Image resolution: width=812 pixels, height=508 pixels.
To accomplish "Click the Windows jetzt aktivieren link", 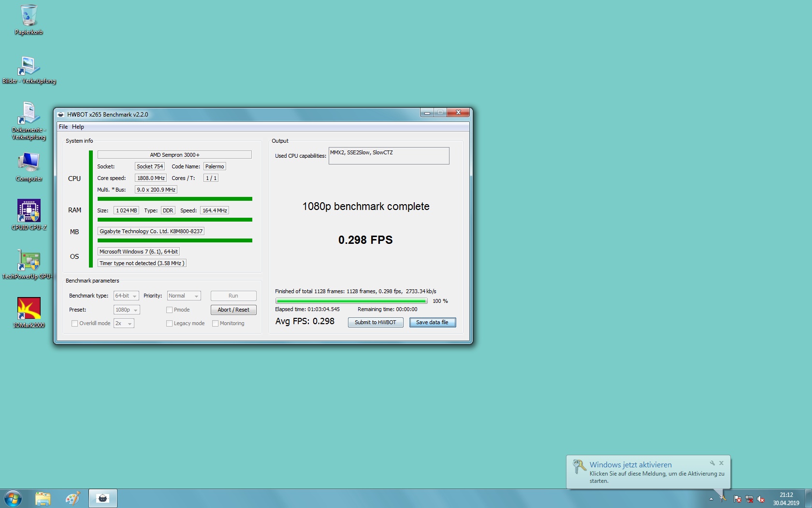I will [x=630, y=464].
